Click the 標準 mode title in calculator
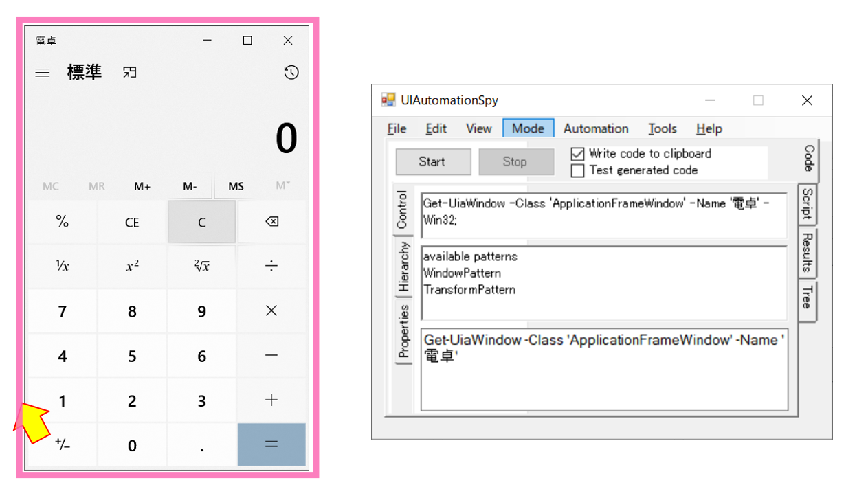Image resolution: width=868 pixels, height=498 pixels. tap(85, 72)
